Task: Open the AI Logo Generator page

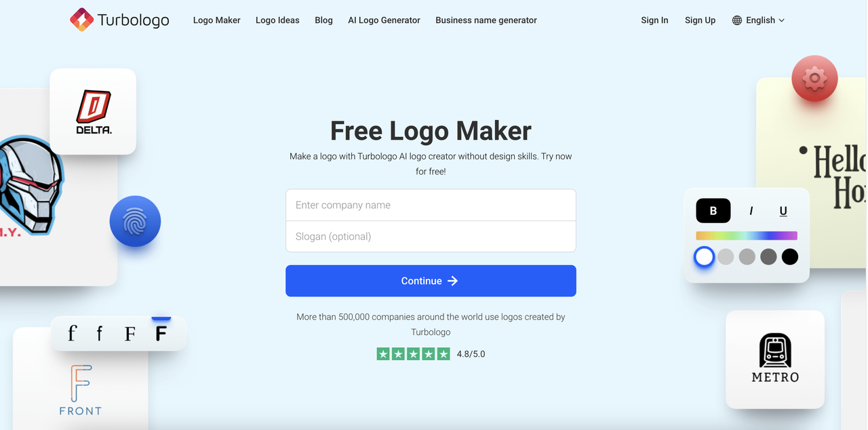Action: point(384,20)
